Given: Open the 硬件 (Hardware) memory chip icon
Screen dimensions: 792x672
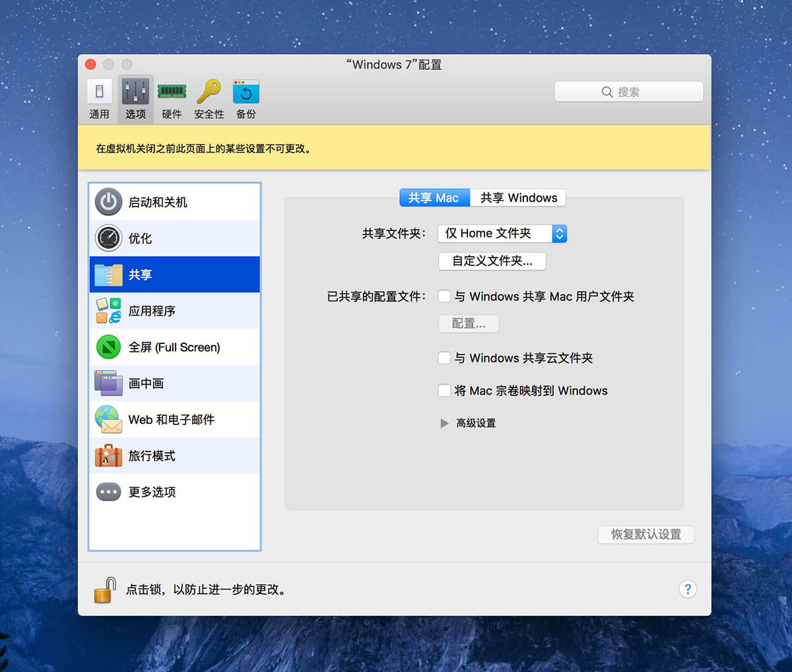Looking at the screenshot, I should 172,92.
